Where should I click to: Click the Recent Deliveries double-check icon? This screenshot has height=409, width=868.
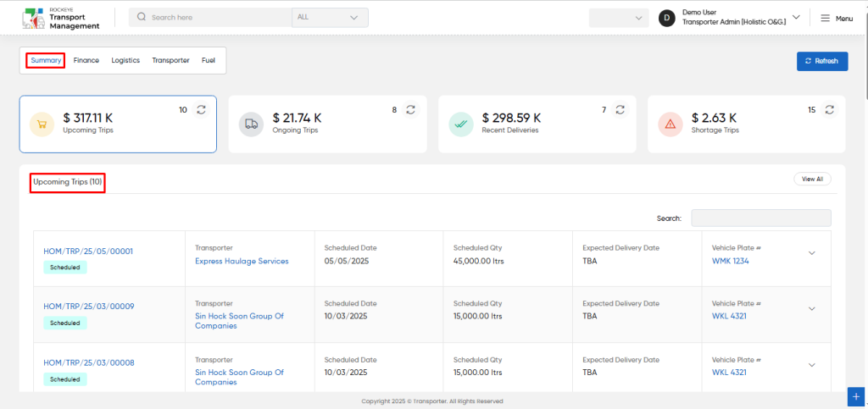(x=460, y=124)
